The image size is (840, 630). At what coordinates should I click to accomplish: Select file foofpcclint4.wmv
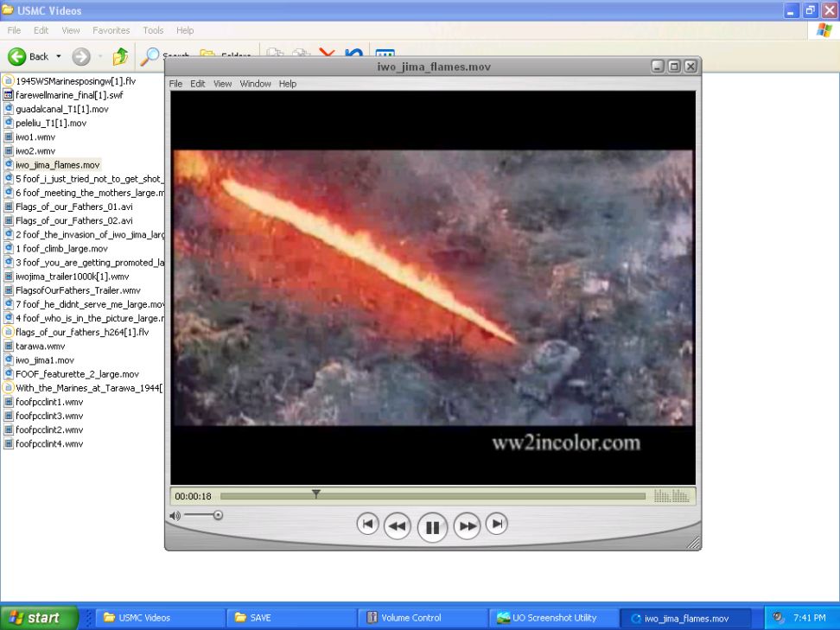click(49, 443)
